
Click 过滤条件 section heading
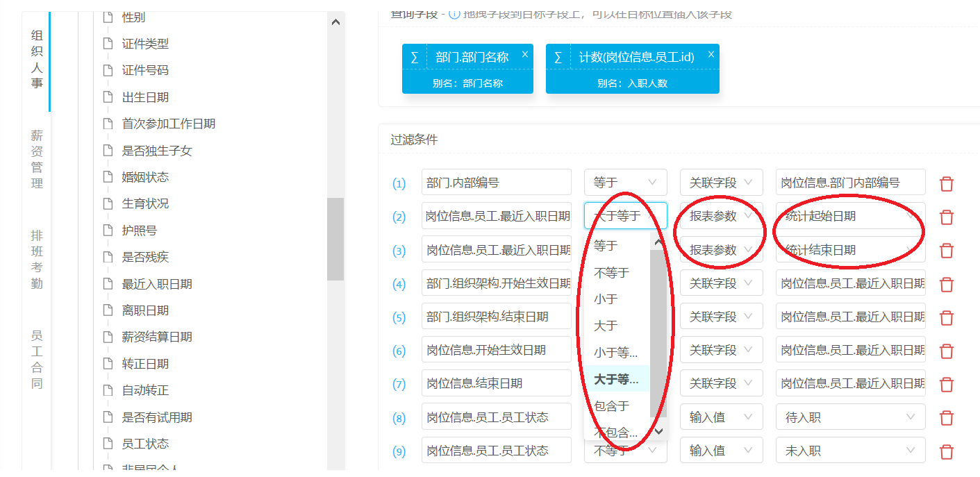[x=414, y=140]
